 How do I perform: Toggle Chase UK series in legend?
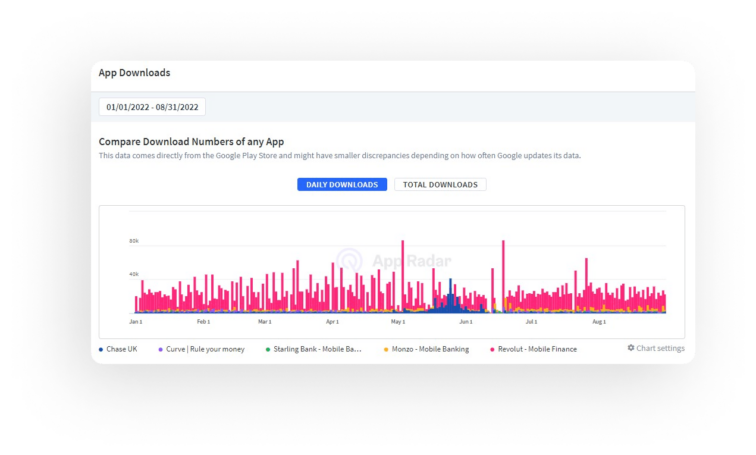click(x=123, y=349)
